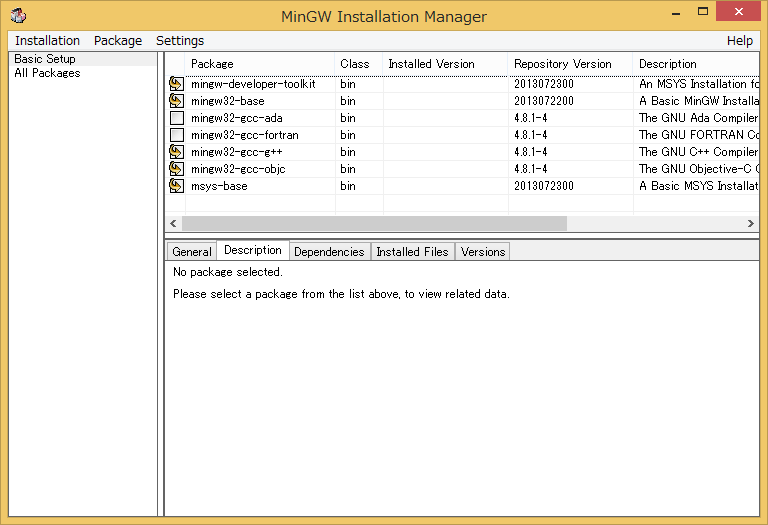Click 'A Basic MinGW Installa' description cell
Viewport: 768px width, 525px height.
(x=698, y=101)
